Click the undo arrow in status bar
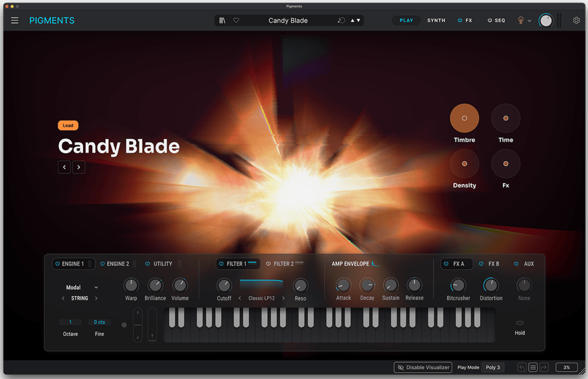This screenshot has height=379, width=588. click(x=522, y=367)
